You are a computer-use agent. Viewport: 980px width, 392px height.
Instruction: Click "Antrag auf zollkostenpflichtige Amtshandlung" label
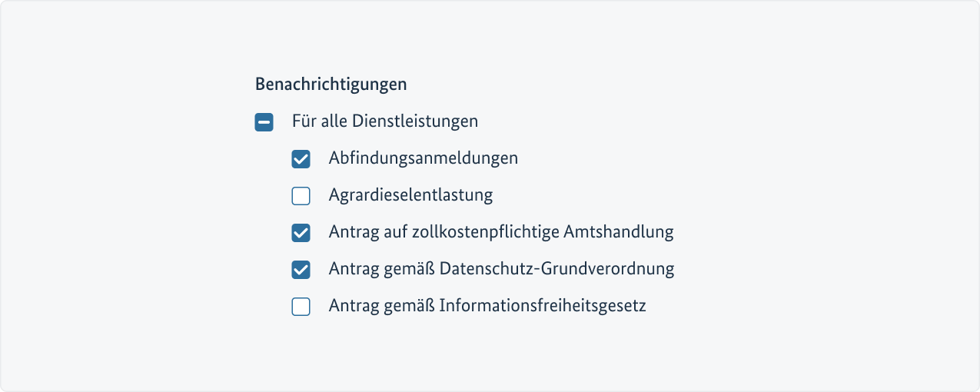pyautogui.click(x=500, y=232)
